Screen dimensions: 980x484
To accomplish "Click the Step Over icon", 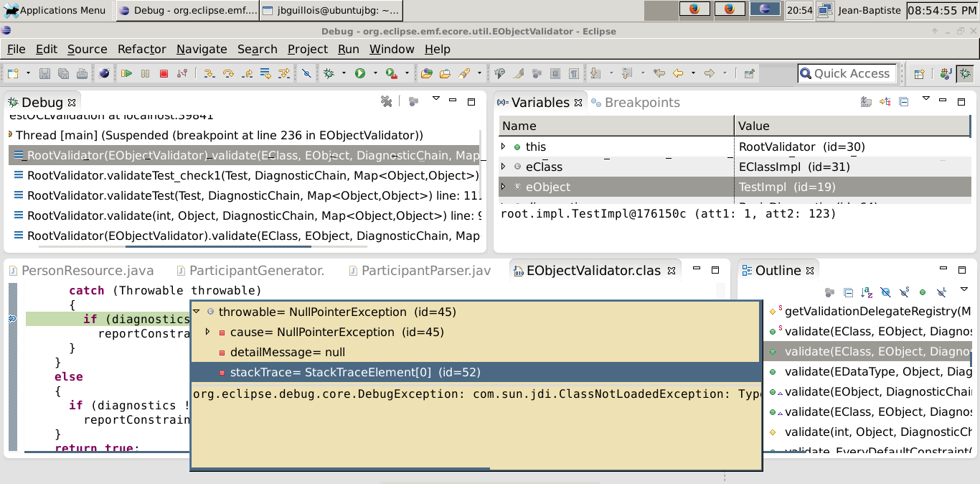I will tap(229, 73).
